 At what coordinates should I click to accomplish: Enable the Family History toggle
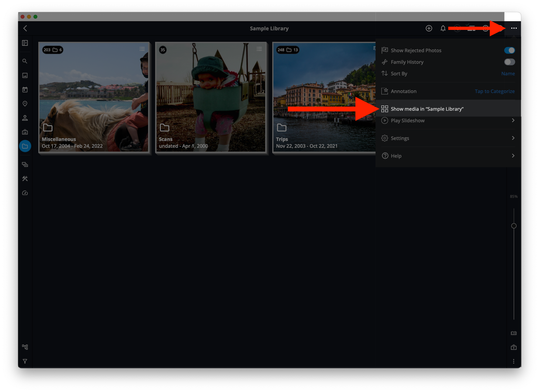point(509,62)
